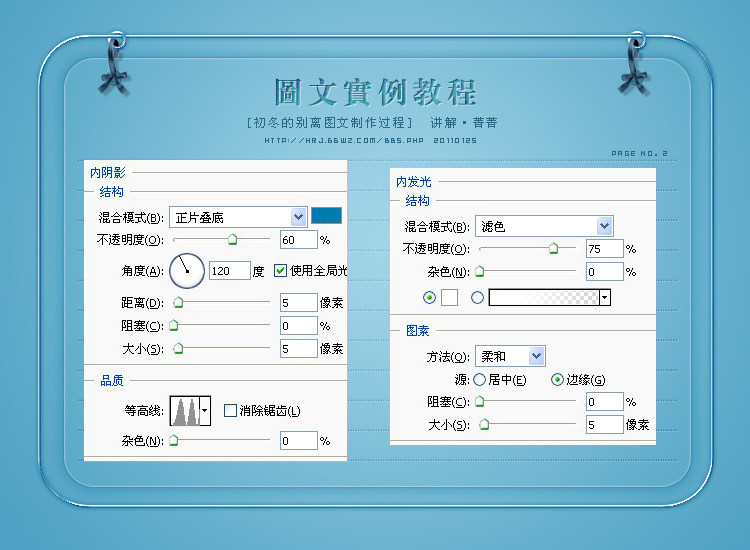Click the Inner Glow gradient preview bar
The width and height of the screenshot is (750, 550).
[544, 297]
